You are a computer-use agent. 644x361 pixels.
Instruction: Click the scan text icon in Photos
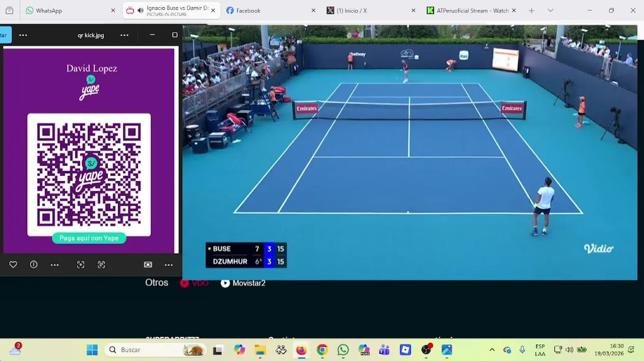(101, 265)
